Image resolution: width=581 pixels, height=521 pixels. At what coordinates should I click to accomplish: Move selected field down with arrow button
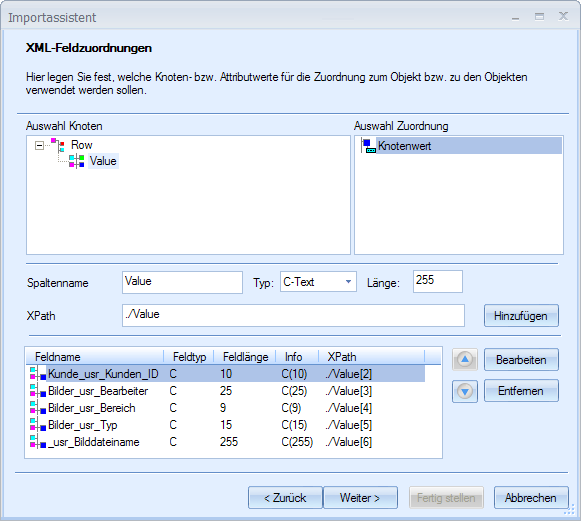(x=465, y=391)
